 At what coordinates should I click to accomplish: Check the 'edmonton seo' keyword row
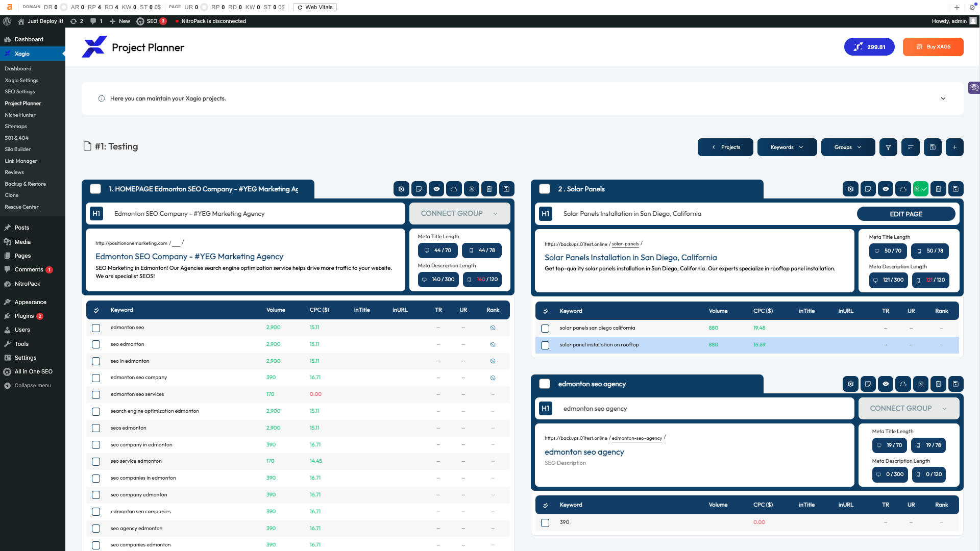(x=96, y=328)
